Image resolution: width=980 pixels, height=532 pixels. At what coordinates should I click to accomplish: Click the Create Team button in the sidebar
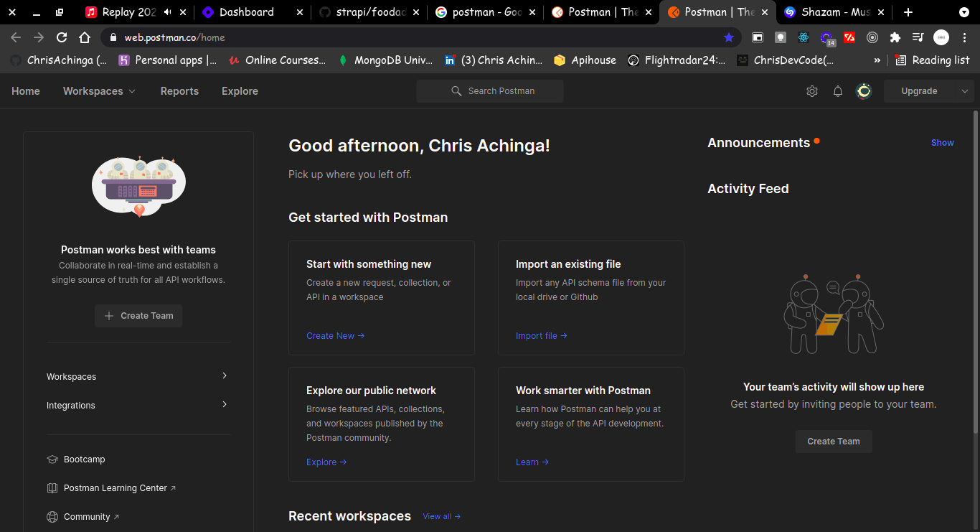click(x=138, y=316)
